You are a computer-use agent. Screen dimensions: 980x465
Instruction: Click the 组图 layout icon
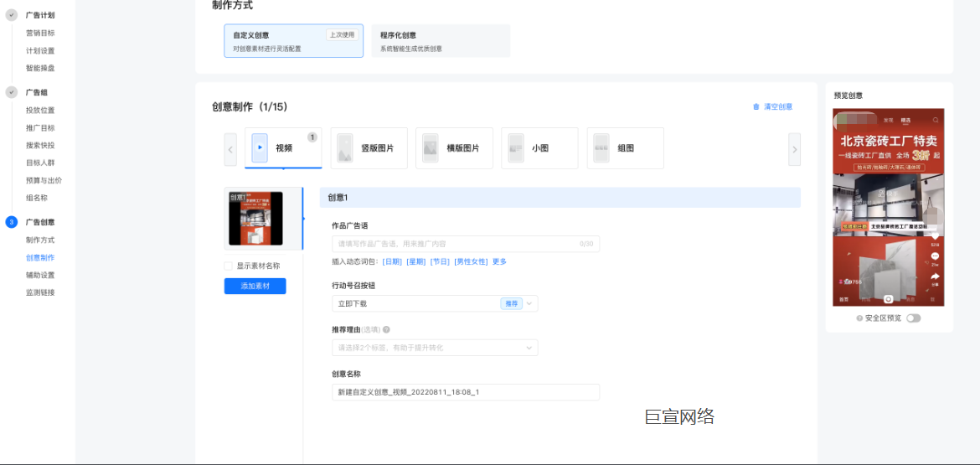pos(601,148)
